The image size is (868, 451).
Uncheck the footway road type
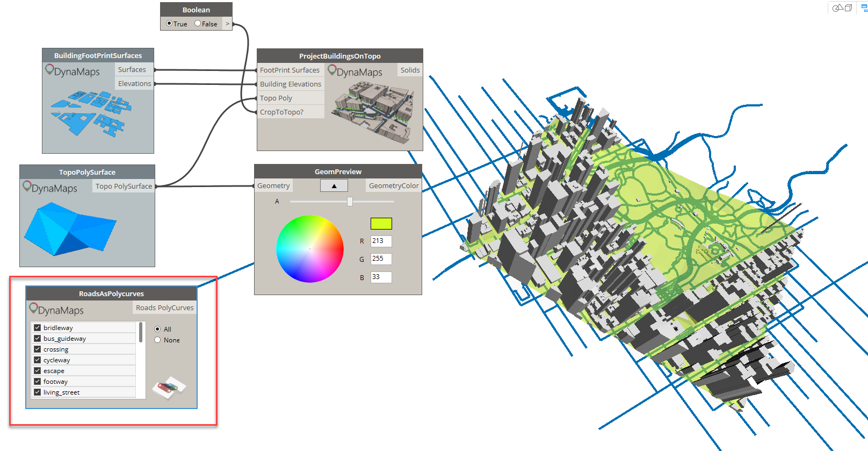pos(38,381)
